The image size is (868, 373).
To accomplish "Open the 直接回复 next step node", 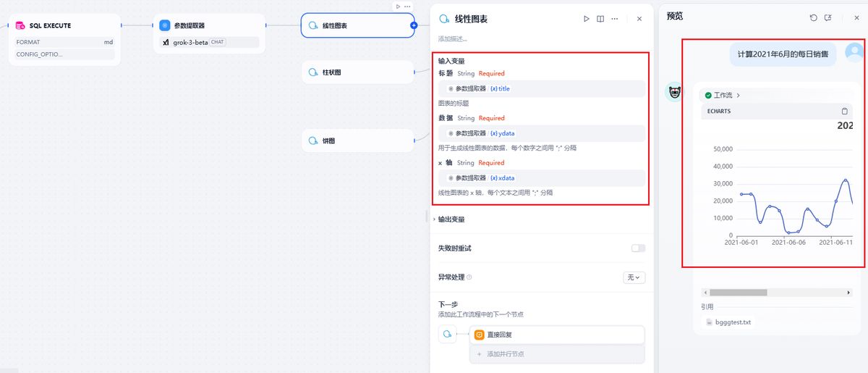I will [x=557, y=335].
